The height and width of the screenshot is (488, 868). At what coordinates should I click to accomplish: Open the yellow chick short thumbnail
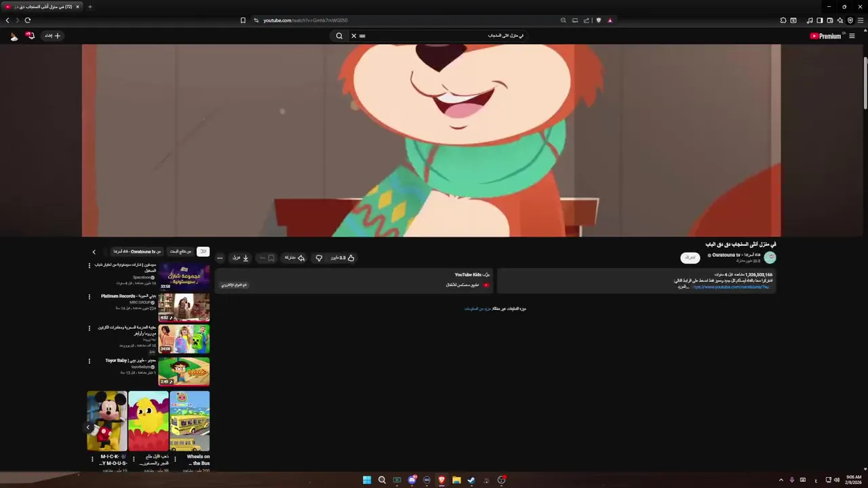click(149, 421)
